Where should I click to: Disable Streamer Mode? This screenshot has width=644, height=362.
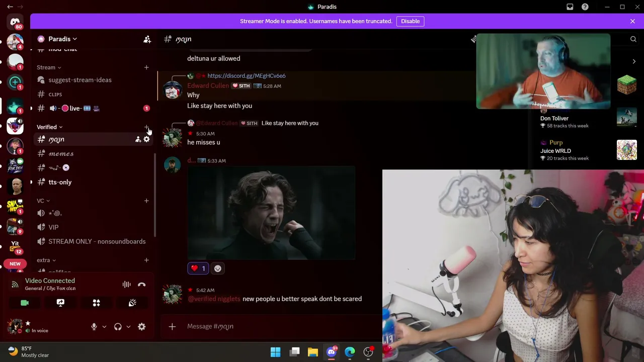411,21
